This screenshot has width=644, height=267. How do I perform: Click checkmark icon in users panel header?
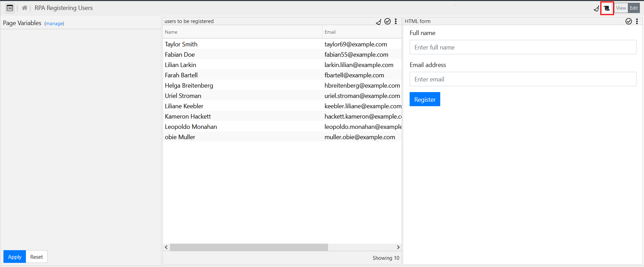[x=388, y=21]
